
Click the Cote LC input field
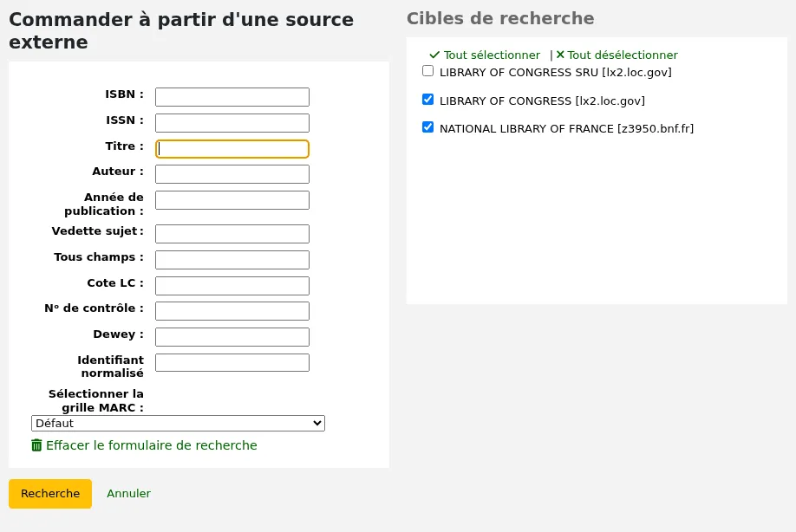tap(232, 286)
